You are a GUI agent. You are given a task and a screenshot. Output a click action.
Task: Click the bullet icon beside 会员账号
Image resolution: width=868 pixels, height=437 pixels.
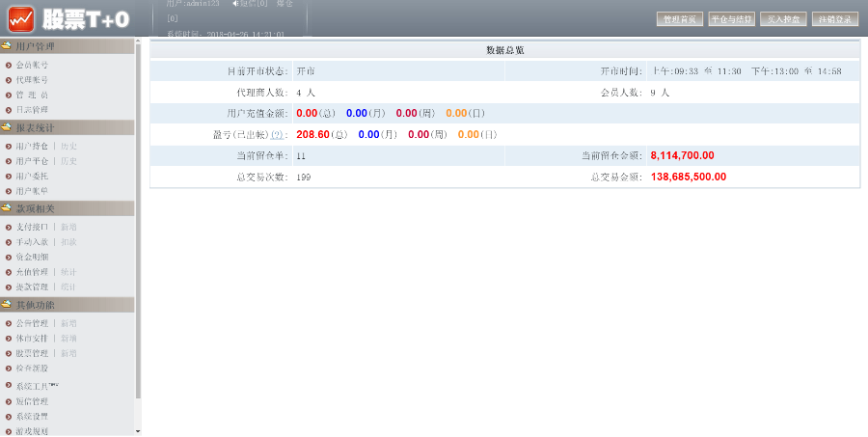pyautogui.click(x=9, y=66)
